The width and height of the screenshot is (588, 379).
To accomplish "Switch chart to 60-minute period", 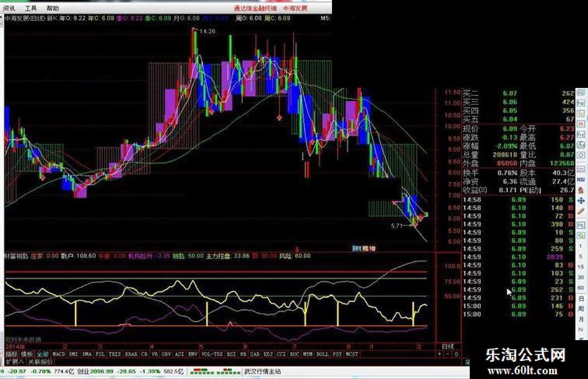I will pyautogui.click(x=581, y=288).
